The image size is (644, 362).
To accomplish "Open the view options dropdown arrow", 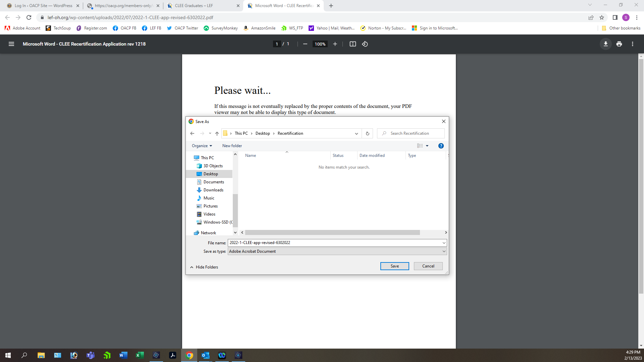I will 427,146.
